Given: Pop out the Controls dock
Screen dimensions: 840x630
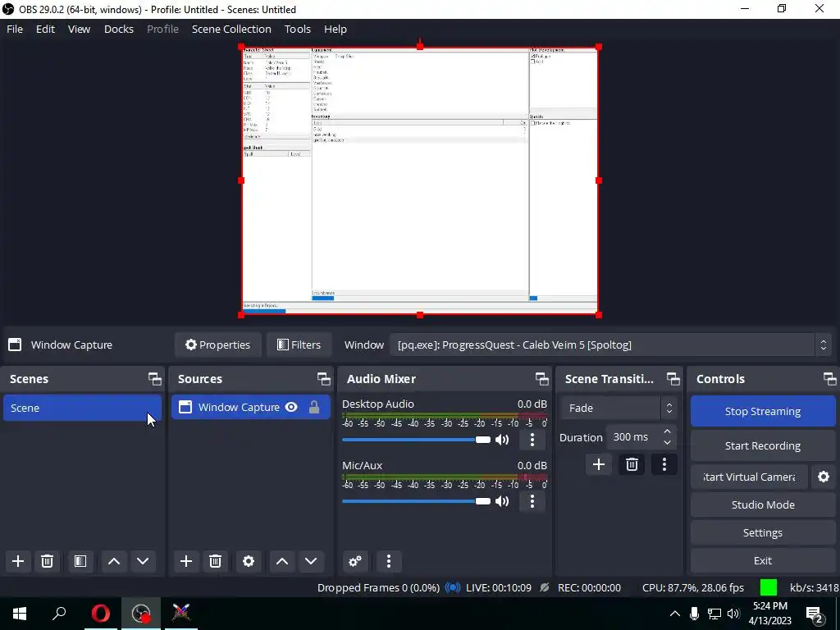Looking at the screenshot, I should point(829,379).
